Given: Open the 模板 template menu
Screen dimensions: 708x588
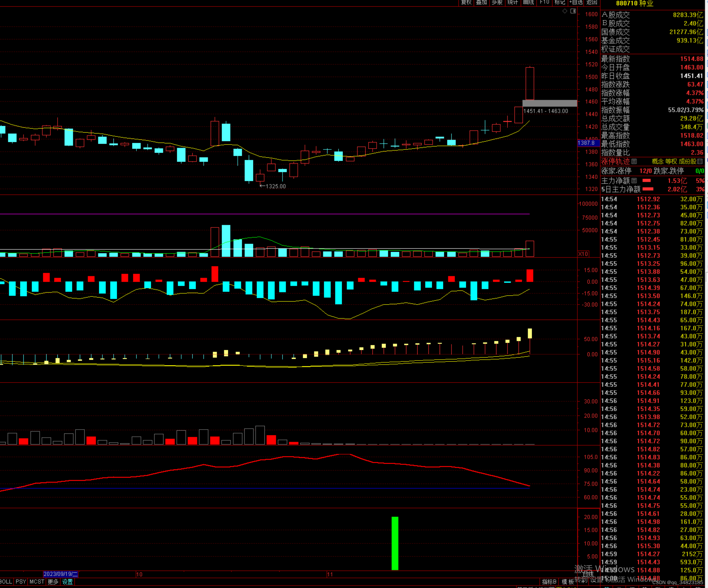Looking at the screenshot, I should (x=568, y=582).
